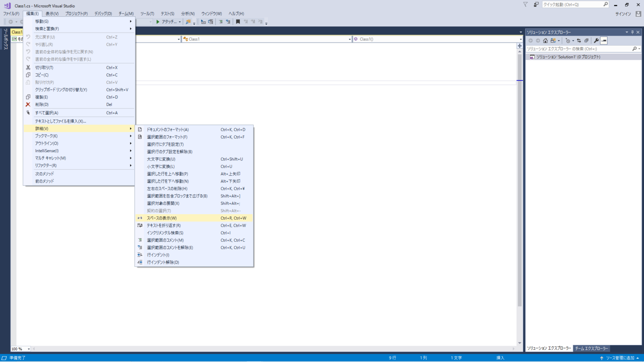Click the feedback icon beside quick launch
The width and height of the screenshot is (644, 362).
tap(536, 5)
